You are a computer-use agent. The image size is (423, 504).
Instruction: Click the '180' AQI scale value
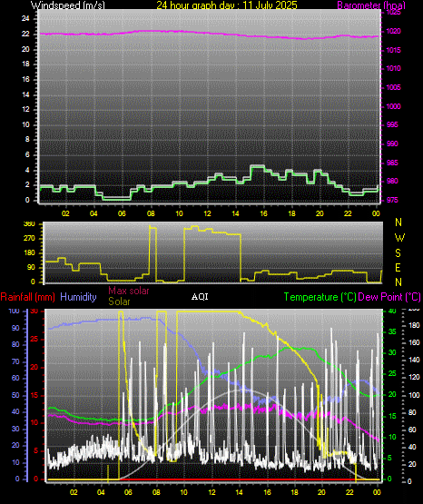[x=414, y=326]
